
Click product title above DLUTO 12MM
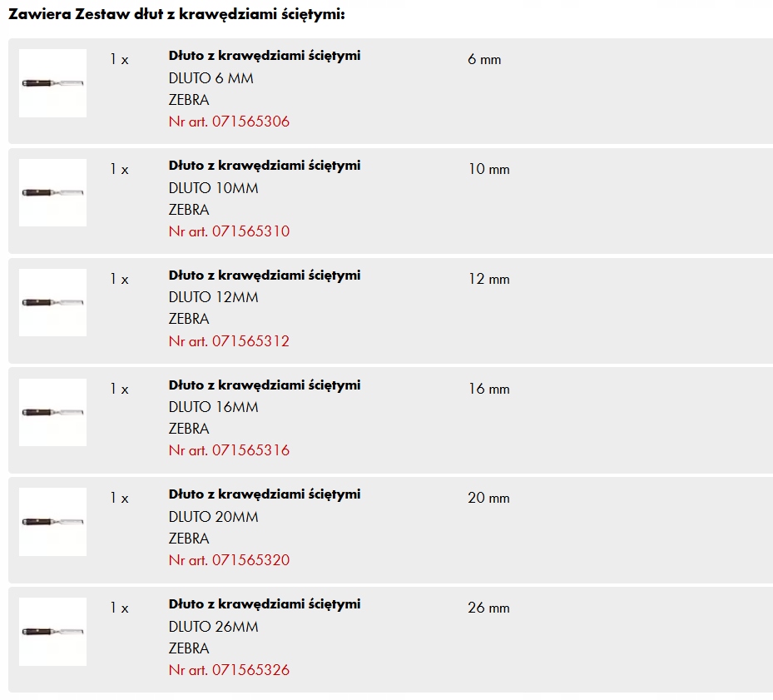click(264, 276)
